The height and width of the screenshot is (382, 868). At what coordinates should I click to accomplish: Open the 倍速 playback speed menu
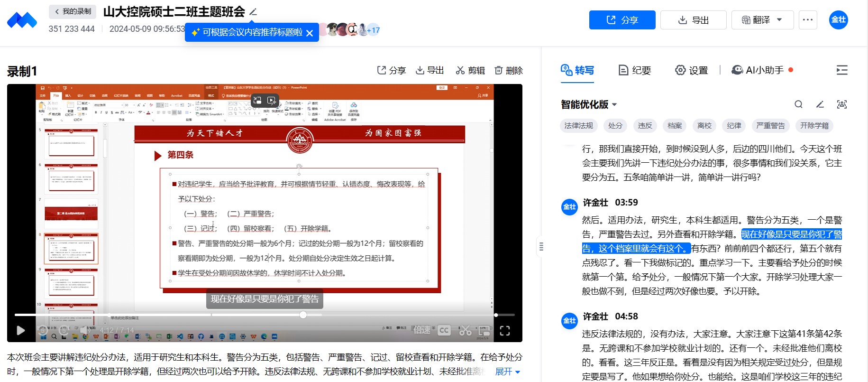[421, 330]
